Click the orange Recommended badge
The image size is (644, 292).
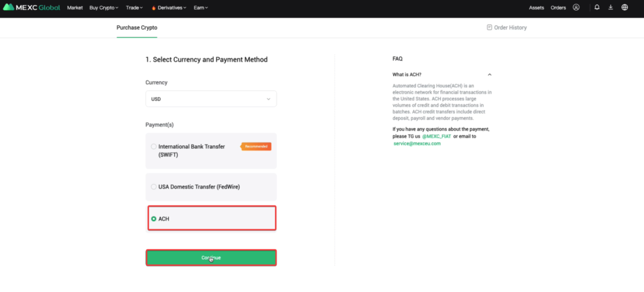tap(257, 146)
